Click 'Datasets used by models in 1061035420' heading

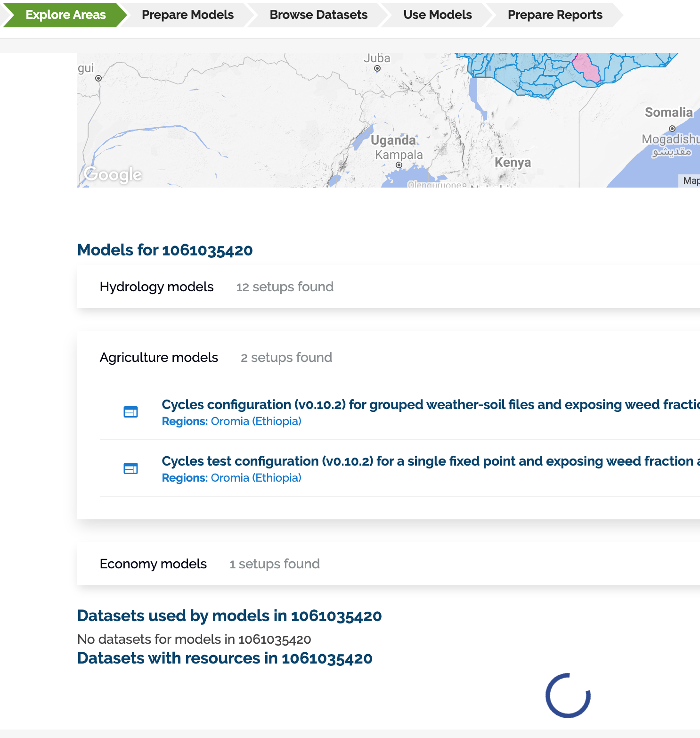[x=229, y=616]
